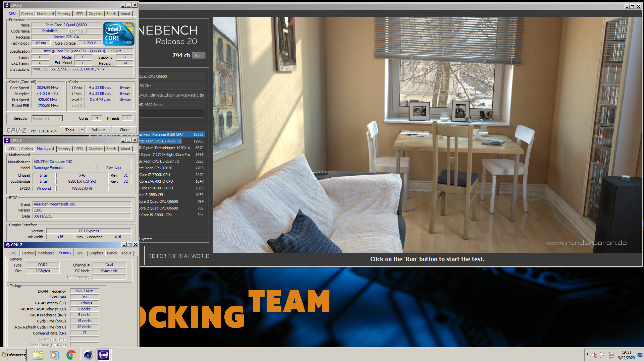Screen dimensions: 644x362
Task: Open Graphics tab in top CPU-Z window
Action: (96, 14)
